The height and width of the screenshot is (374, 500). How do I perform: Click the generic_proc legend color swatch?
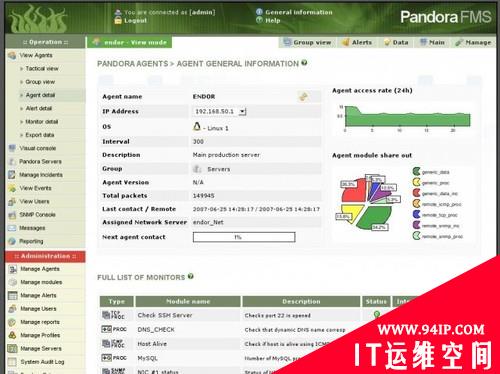click(x=416, y=182)
